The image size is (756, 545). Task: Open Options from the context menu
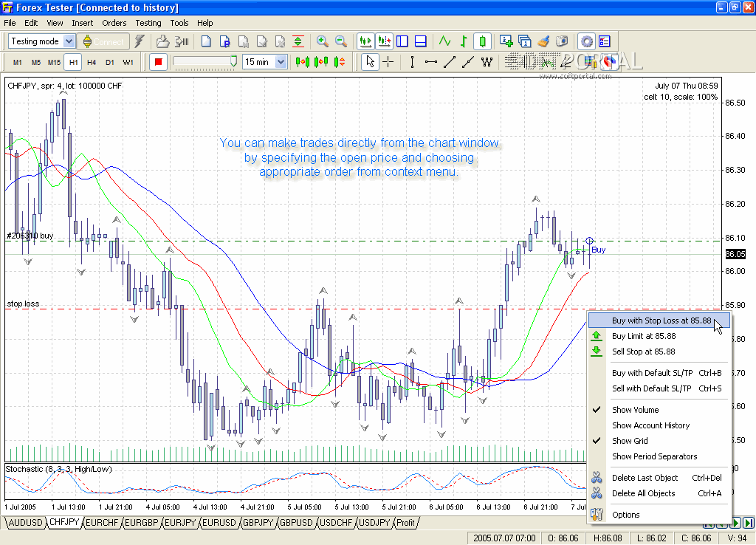[659, 515]
